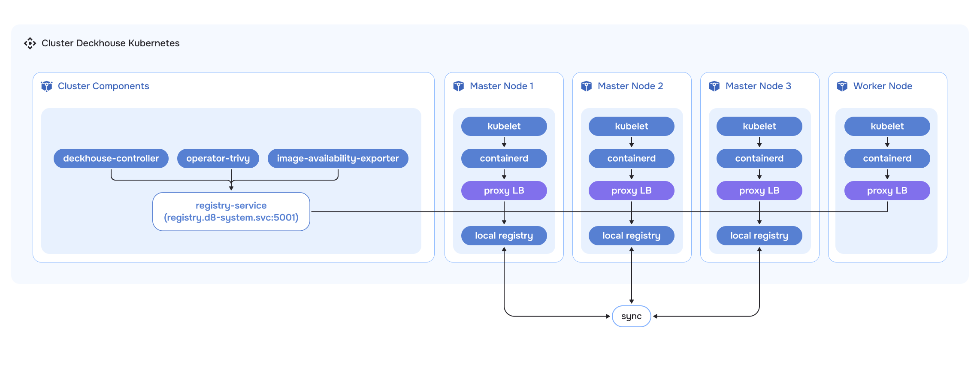Click the image-availability-exporter block
The height and width of the screenshot is (386, 980).
tap(338, 159)
